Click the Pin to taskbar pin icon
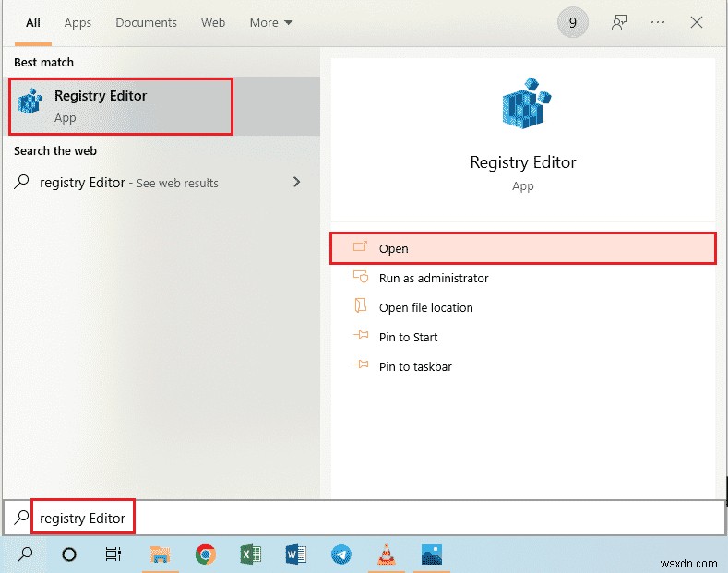Image resolution: width=728 pixels, height=573 pixels. pyautogui.click(x=361, y=364)
